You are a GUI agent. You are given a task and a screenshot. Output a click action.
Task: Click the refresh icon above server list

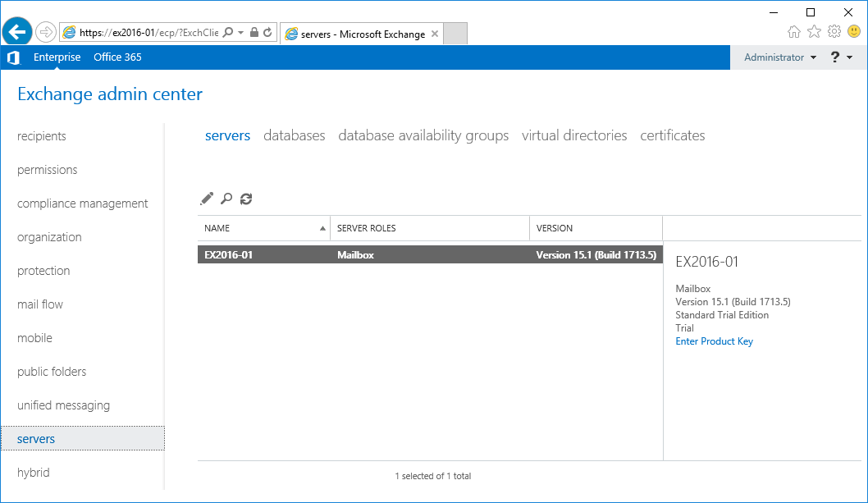tap(246, 199)
